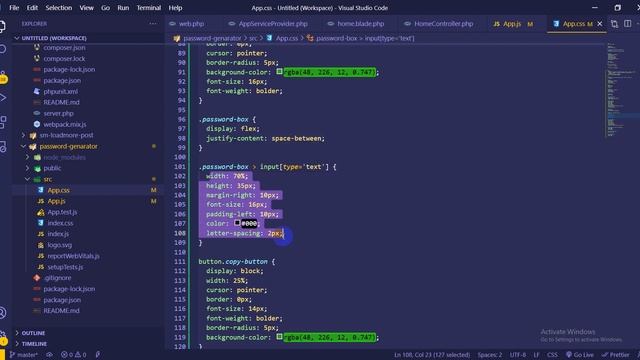
Task: Open Explorer more actions menu
Action: [153, 24]
